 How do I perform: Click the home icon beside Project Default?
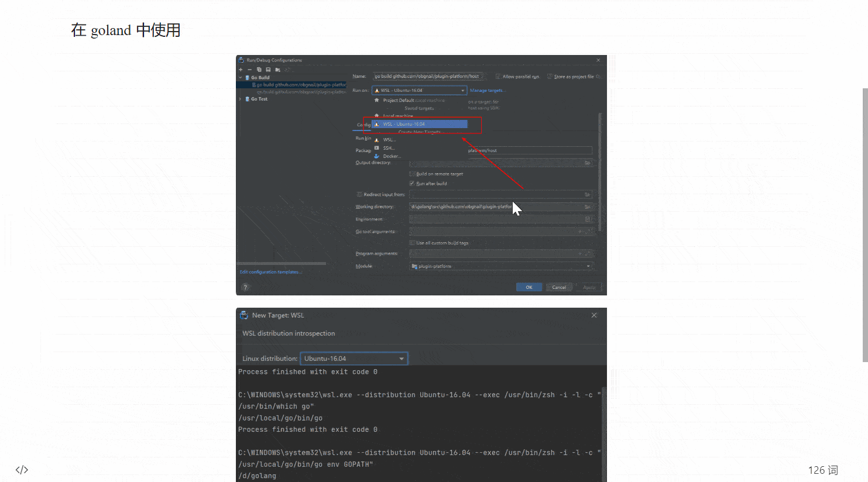point(377,100)
